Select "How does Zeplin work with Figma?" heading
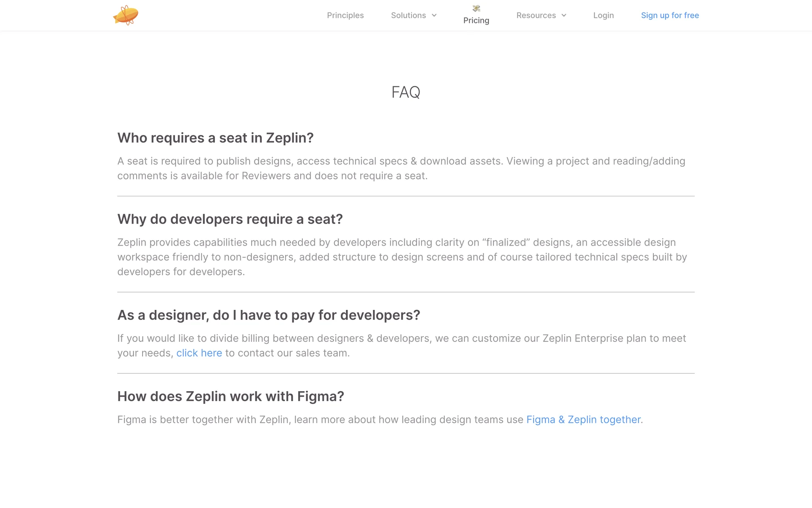The height and width of the screenshot is (508, 812). [x=230, y=397]
